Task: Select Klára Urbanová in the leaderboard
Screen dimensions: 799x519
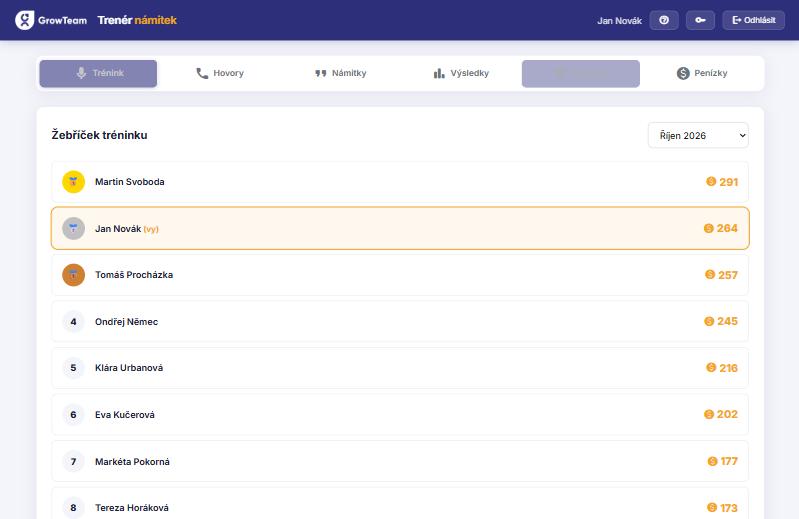Action: pos(129,368)
